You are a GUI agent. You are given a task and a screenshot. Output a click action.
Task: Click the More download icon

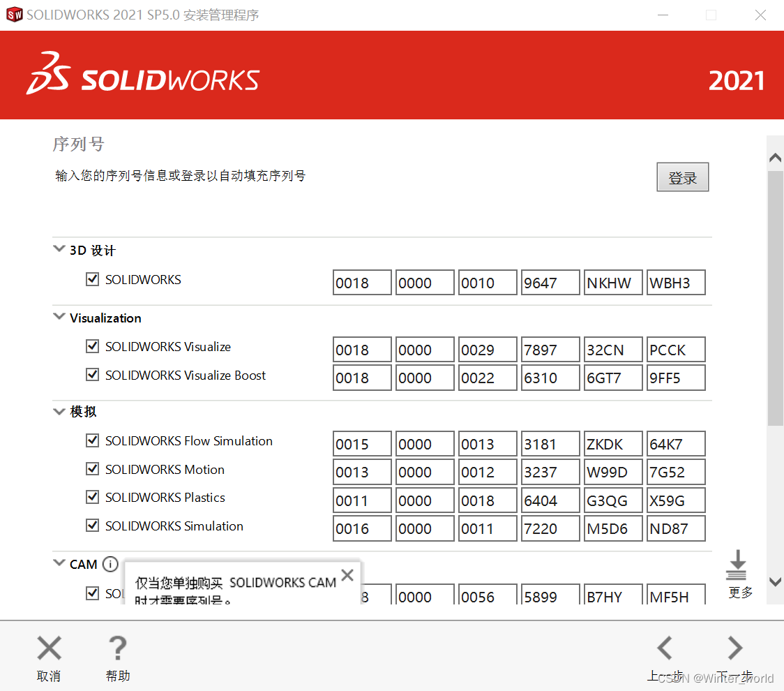(x=737, y=566)
